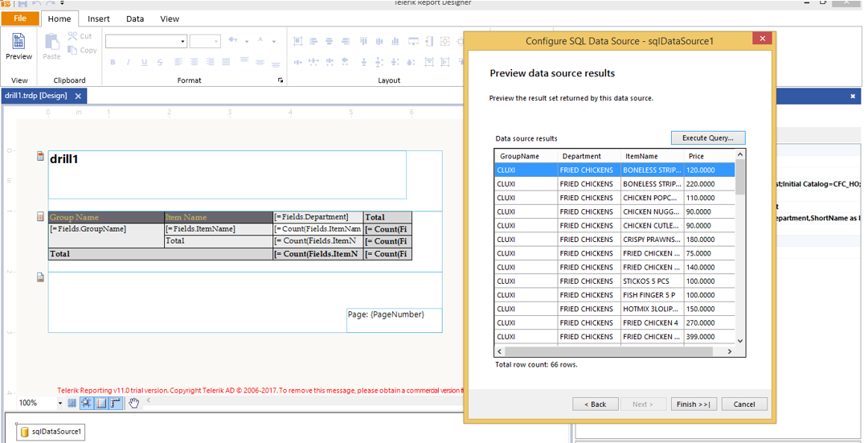The width and height of the screenshot is (868, 443).
Task: Click Align Tops layout icon
Action: point(364,41)
